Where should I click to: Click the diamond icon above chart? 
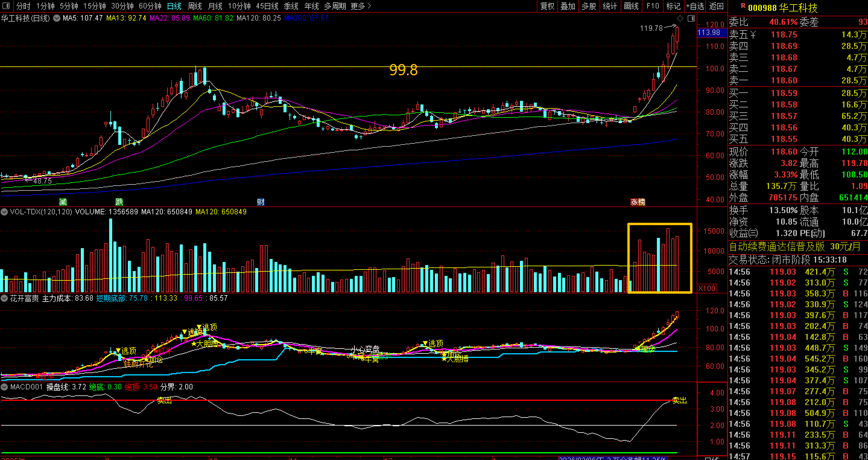click(x=680, y=18)
